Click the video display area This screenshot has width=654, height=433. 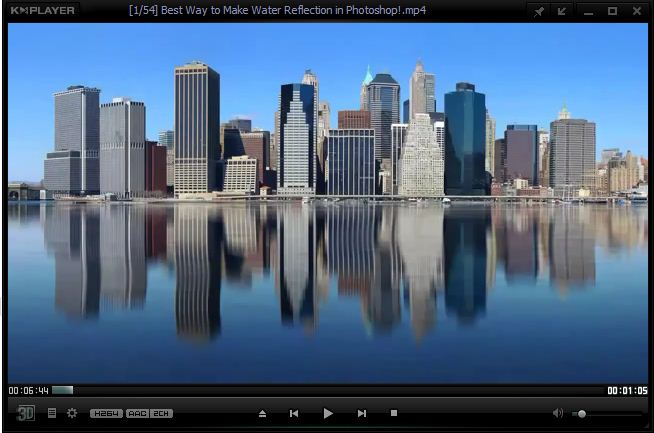point(328,203)
